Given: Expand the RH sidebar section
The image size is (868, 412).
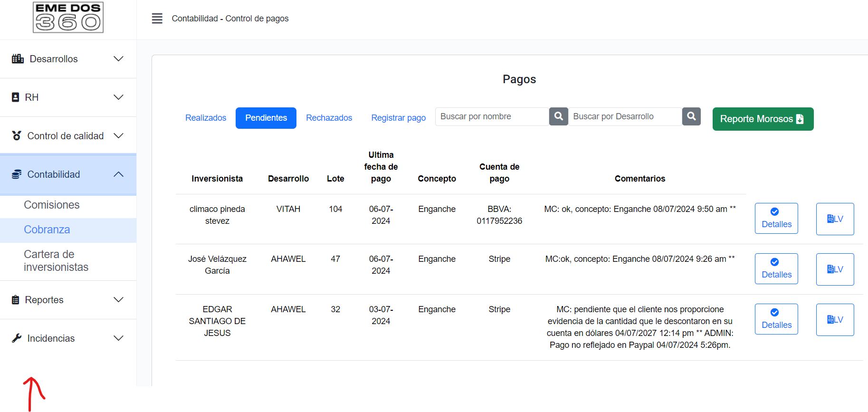Looking at the screenshot, I should coord(68,97).
